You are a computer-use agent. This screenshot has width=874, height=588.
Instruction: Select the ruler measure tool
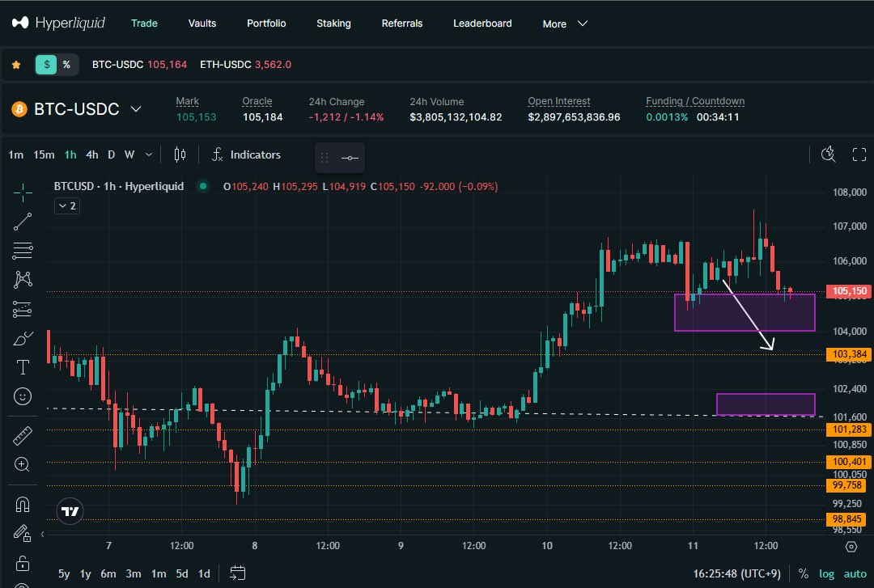point(23,435)
